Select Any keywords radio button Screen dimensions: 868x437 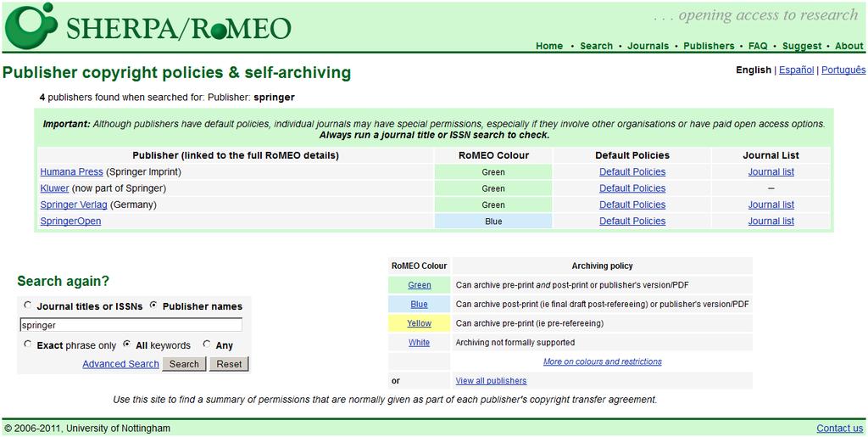pos(207,345)
